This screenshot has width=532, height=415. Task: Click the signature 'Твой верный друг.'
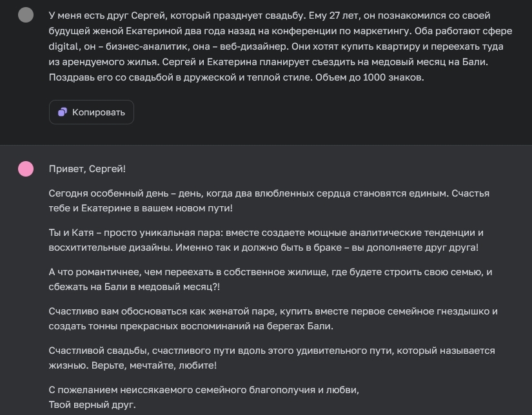92,405
